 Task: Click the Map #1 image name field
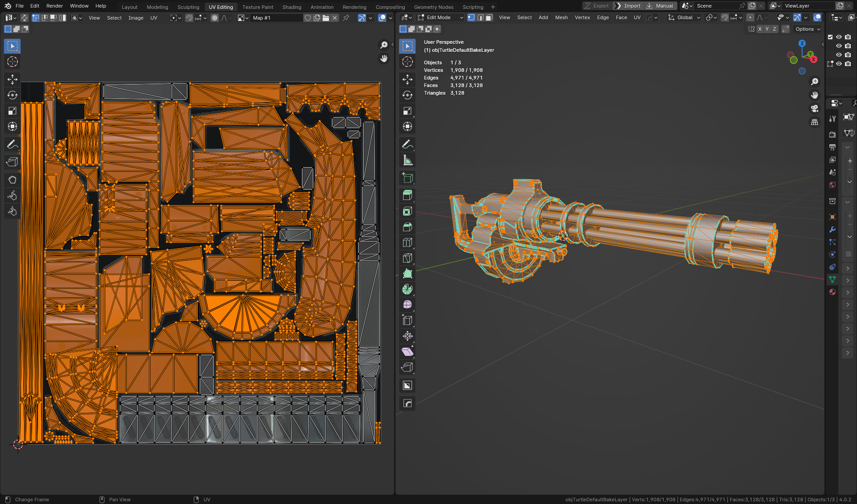pyautogui.click(x=275, y=18)
